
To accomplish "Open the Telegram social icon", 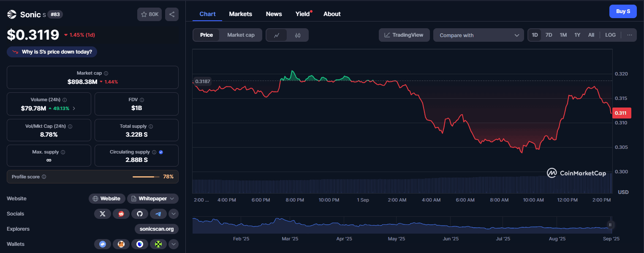I will point(158,214).
